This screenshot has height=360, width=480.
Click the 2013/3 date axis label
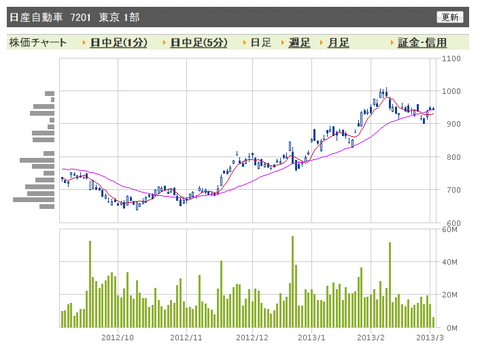[430, 338]
